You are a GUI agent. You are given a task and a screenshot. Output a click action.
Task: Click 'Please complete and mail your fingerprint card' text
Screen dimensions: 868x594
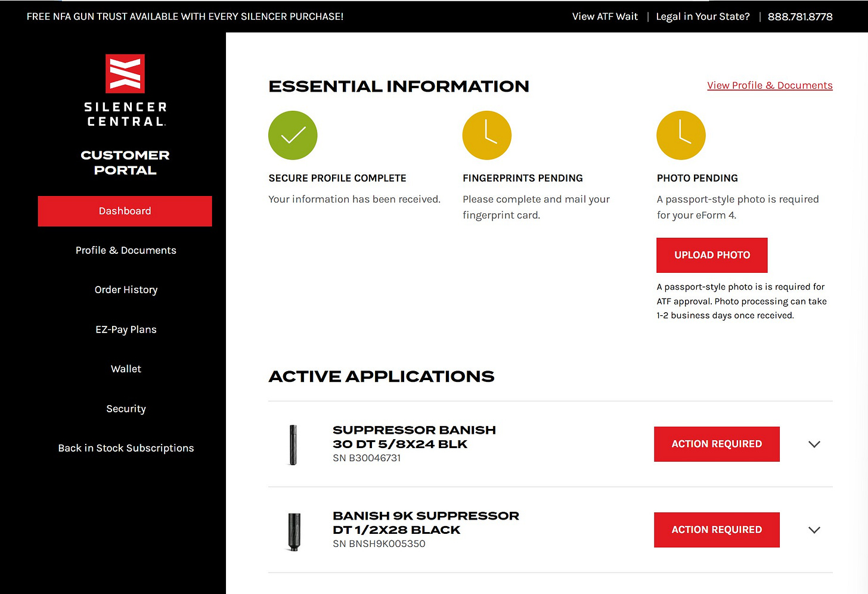point(536,207)
